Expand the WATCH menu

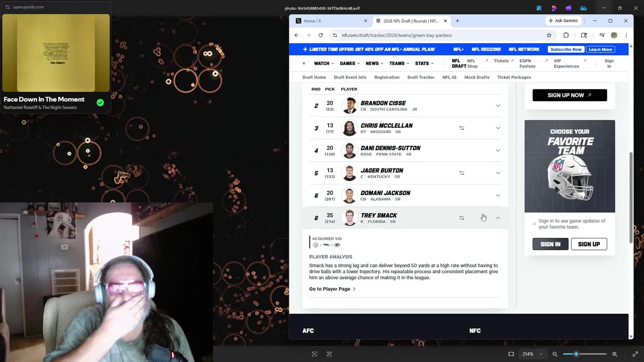[324, 63]
